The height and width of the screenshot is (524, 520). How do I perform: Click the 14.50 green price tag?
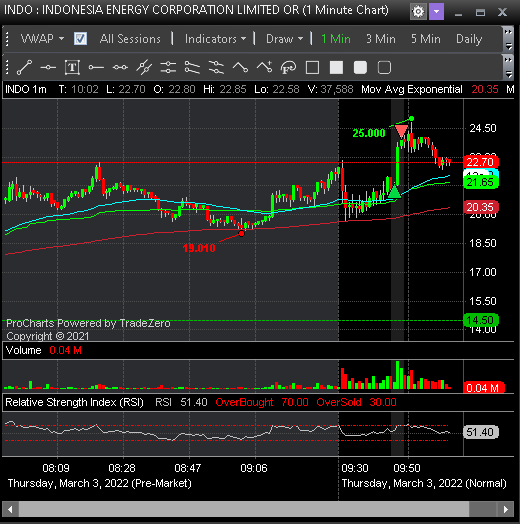[x=481, y=320]
